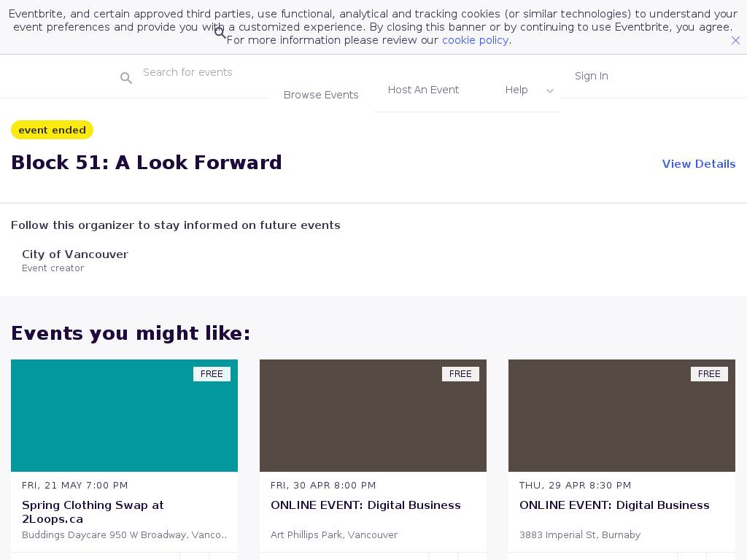Select Host An Event in the navigation

(423, 90)
